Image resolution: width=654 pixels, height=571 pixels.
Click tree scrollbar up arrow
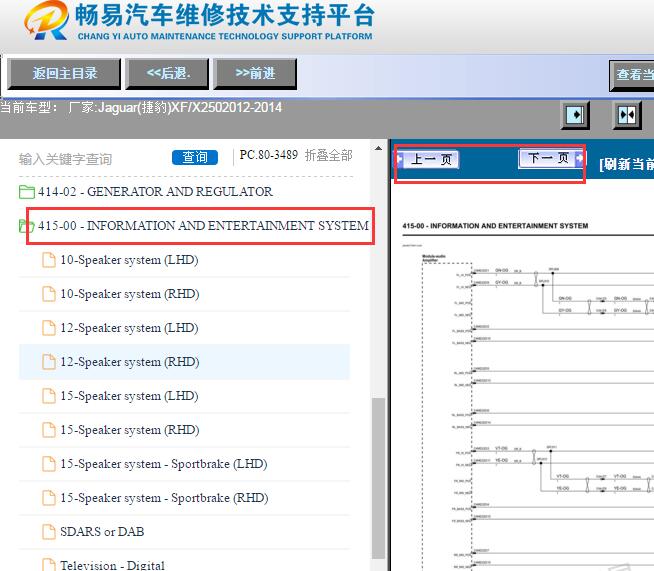point(378,148)
